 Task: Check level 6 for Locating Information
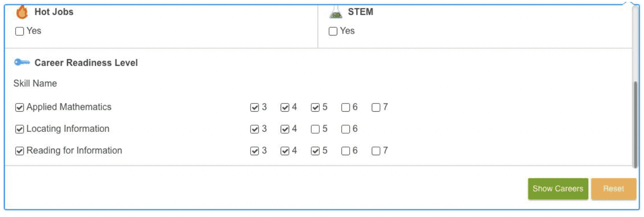pos(346,129)
